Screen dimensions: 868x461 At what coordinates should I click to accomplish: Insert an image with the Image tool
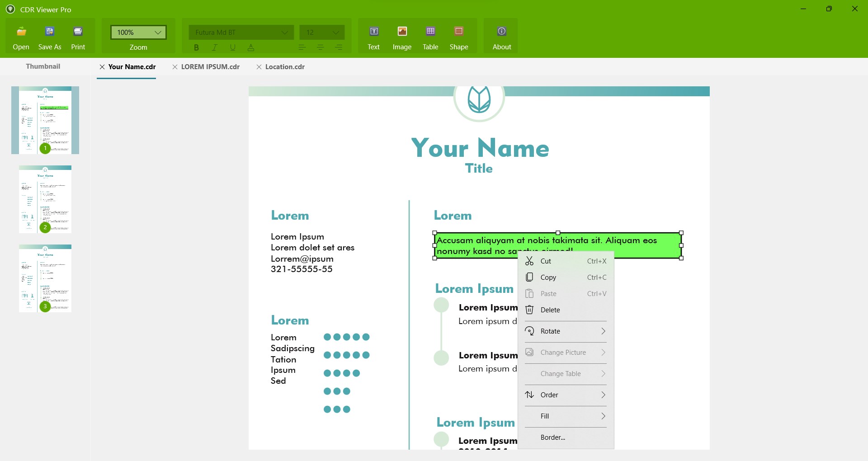(x=402, y=37)
